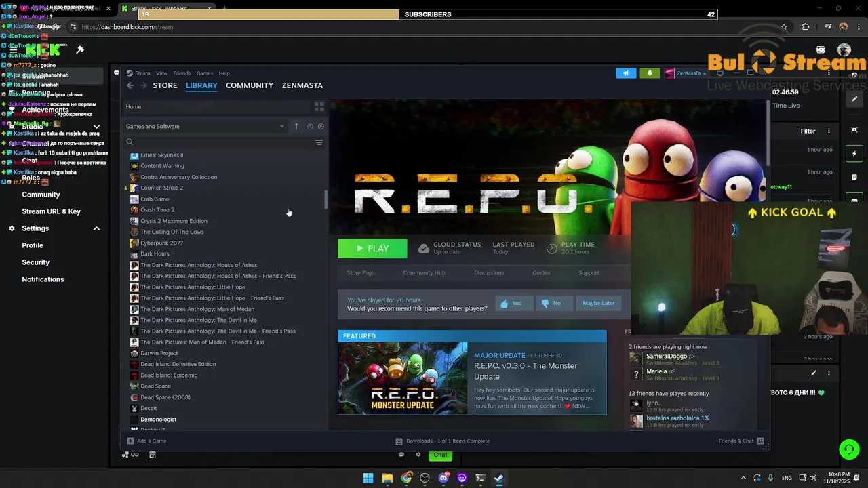
Task: Go back with Steam's back arrow
Action: click(130, 85)
